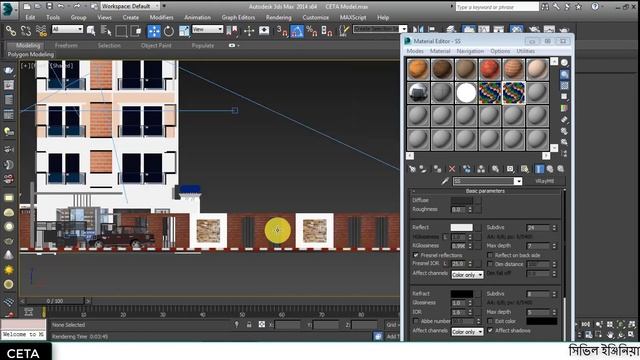Viewport: 640px width, 360px height.
Task: Click Edit Named Selection Sets icon
Action: 344,31
